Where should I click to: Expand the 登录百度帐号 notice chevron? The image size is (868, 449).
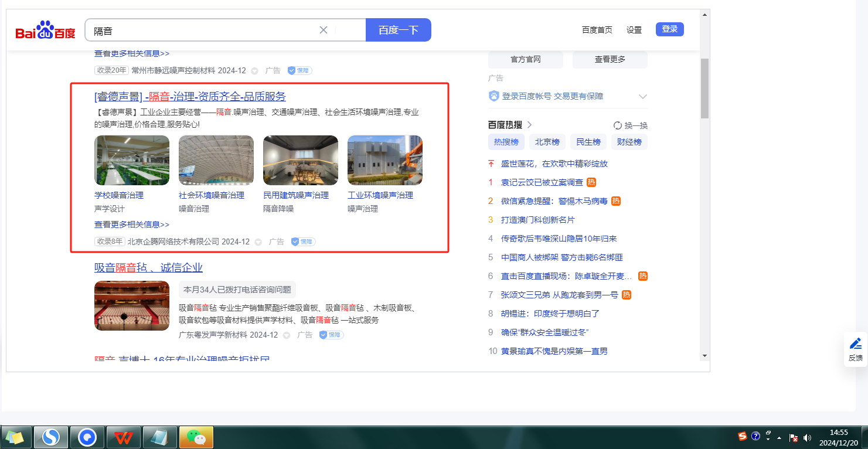coord(642,97)
